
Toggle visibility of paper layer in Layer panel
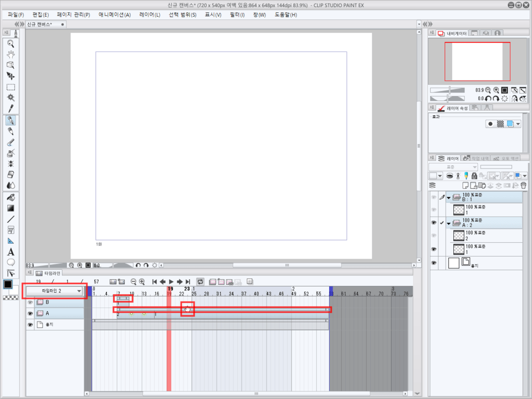434,263
